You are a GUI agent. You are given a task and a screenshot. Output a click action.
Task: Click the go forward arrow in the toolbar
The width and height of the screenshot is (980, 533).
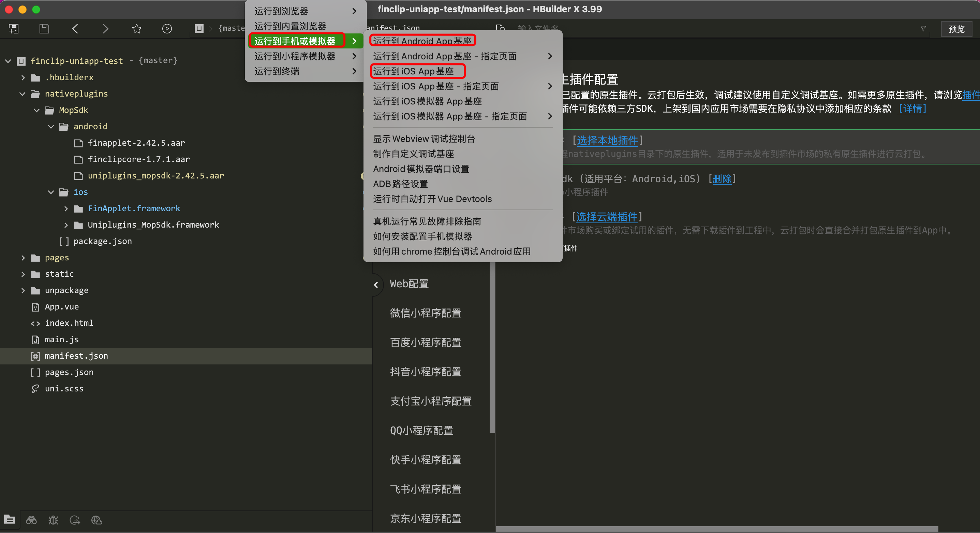[x=105, y=29]
